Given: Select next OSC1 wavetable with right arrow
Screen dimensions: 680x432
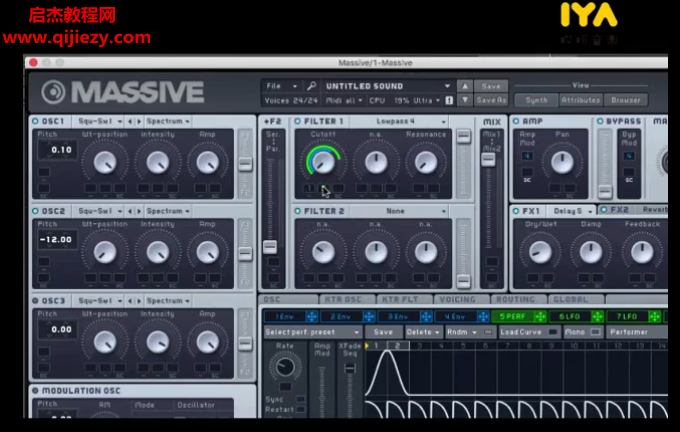Looking at the screenshot, I should click(139, 121).
